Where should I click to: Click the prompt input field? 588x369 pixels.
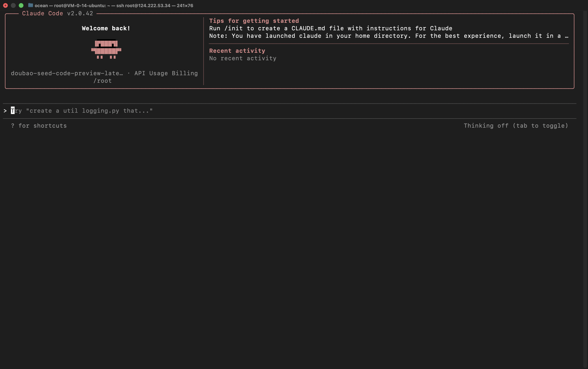[x=289, y=111]
